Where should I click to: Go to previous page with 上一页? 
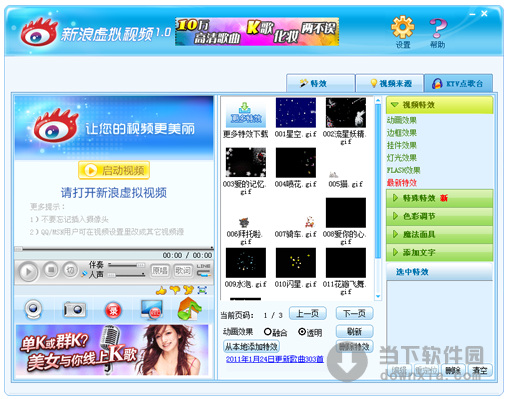[x=307, y=313]
